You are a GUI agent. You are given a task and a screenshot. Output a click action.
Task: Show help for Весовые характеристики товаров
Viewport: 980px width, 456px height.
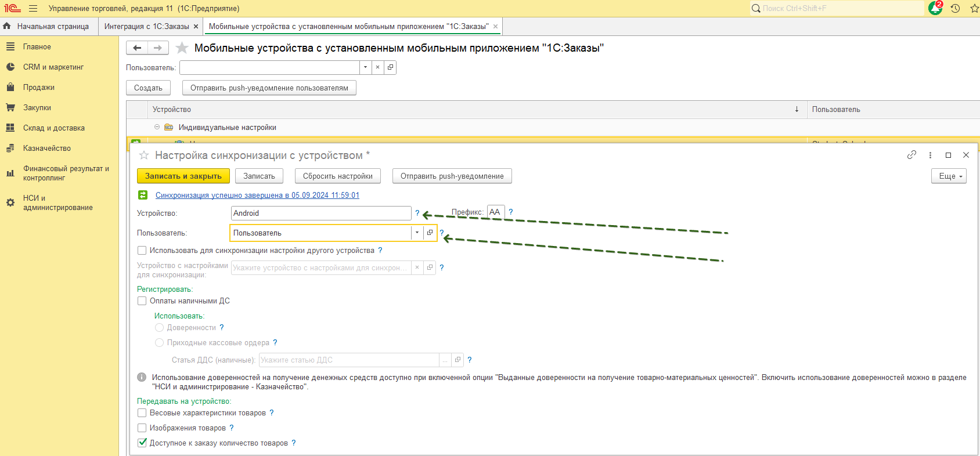click(272, 413)
